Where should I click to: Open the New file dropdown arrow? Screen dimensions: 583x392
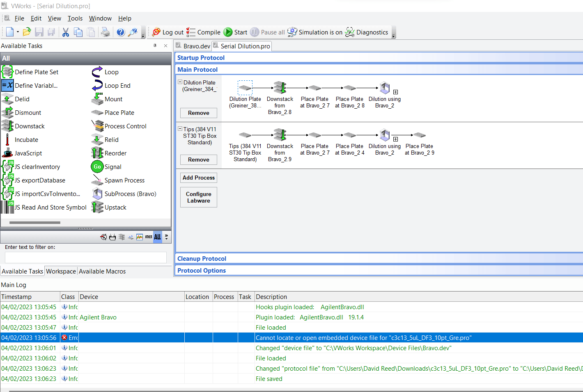point(18,32)
